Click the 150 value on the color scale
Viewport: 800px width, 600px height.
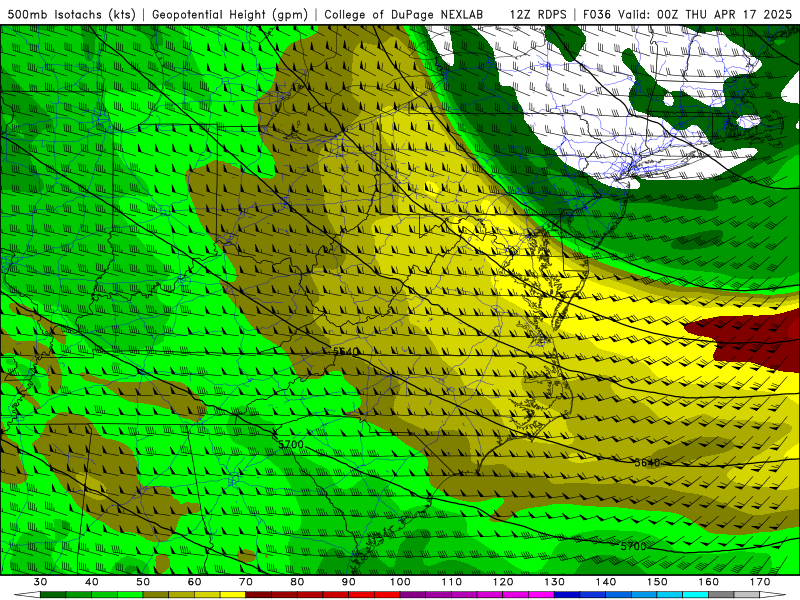click(658, 582)
